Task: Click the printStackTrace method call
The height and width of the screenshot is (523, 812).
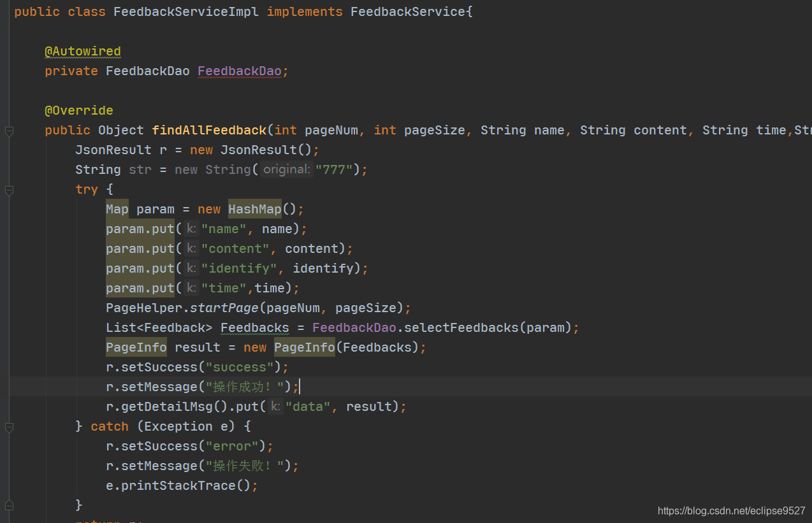Action: [x=178, y=485]
